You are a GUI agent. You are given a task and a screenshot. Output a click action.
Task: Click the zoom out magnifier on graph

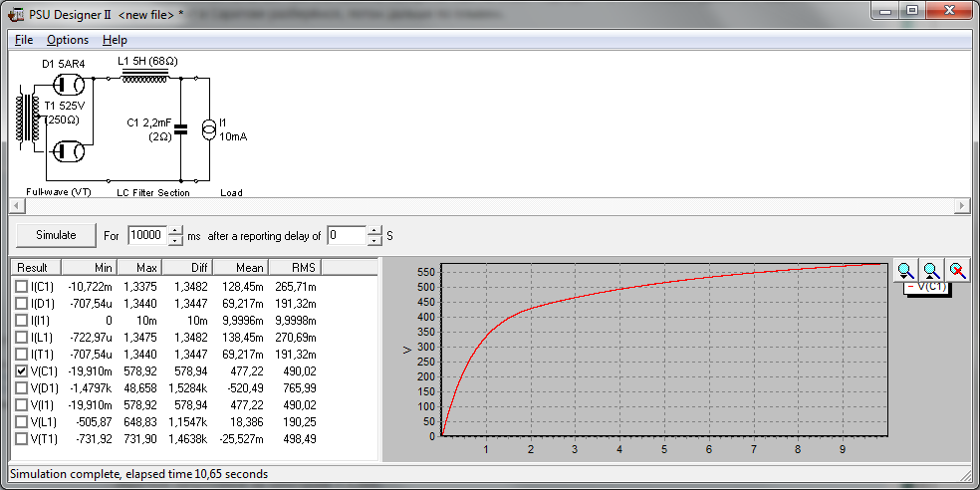[x=930, y=270]
